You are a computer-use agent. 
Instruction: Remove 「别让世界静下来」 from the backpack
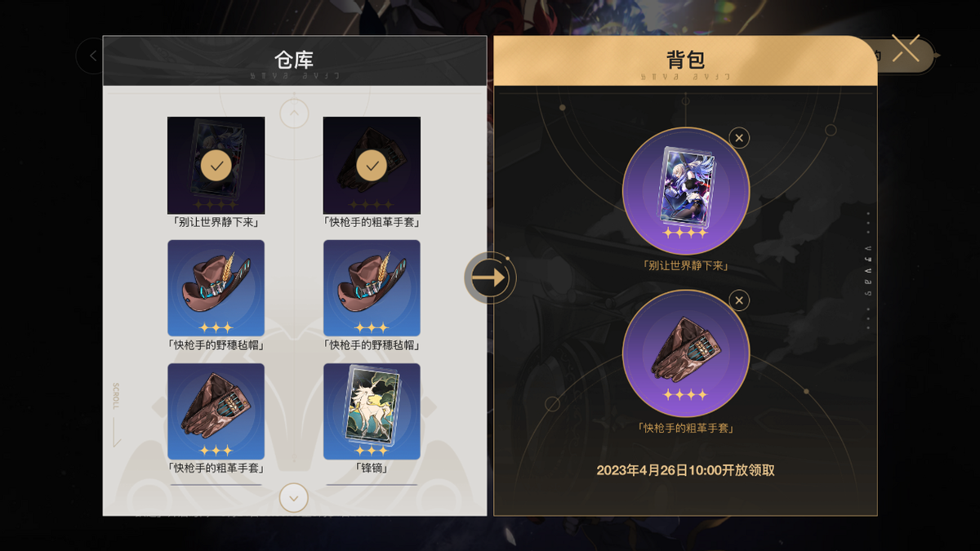point(739,138)
